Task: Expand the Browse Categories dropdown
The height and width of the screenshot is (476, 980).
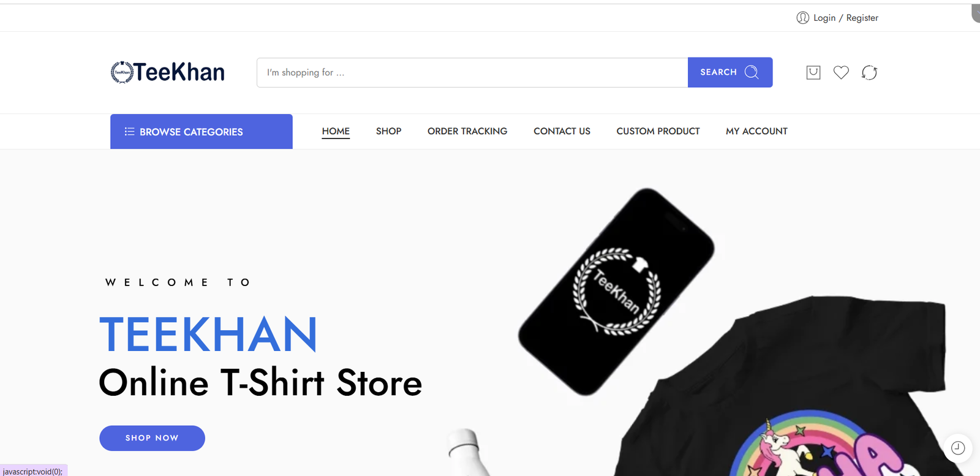Action: [202, 132]
